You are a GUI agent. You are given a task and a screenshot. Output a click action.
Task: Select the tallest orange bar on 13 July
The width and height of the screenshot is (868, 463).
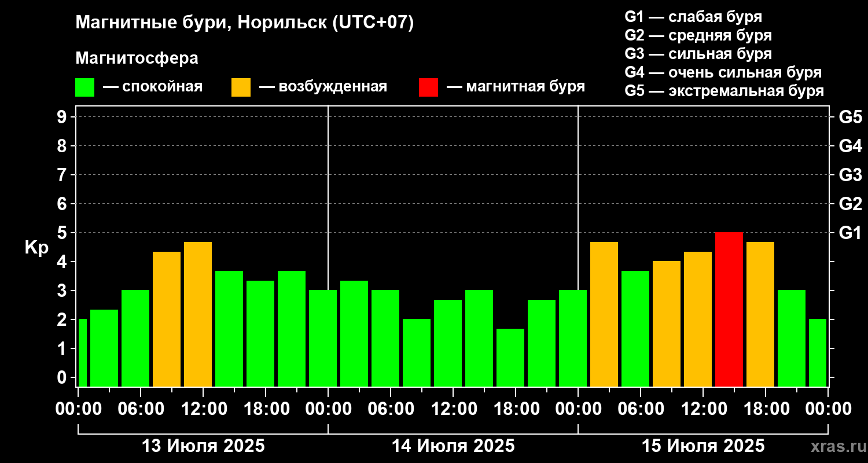[198, 314]
